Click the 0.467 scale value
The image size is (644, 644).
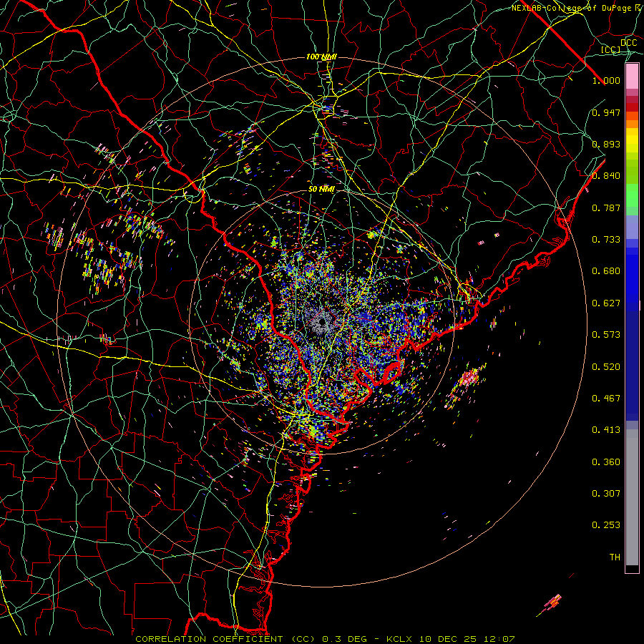606,398
